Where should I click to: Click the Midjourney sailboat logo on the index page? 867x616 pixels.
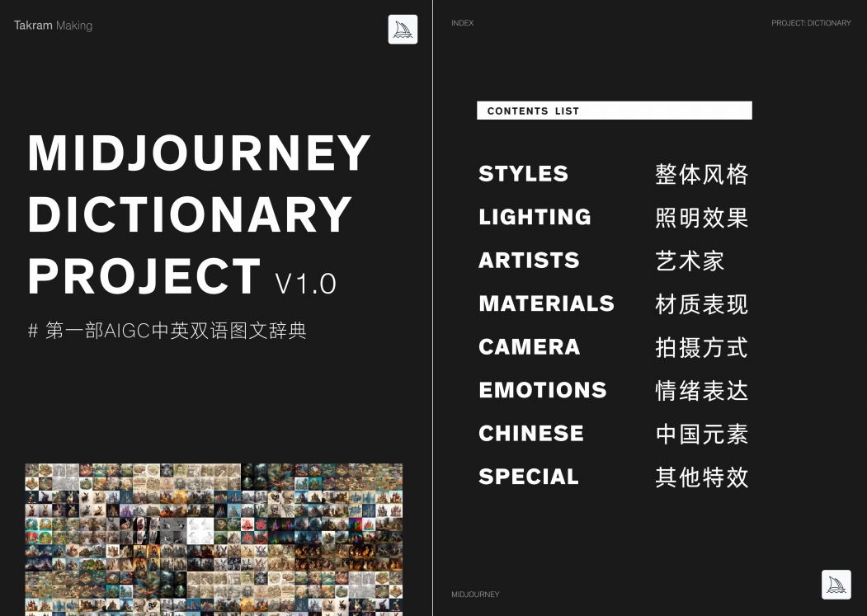click(836, 585)
